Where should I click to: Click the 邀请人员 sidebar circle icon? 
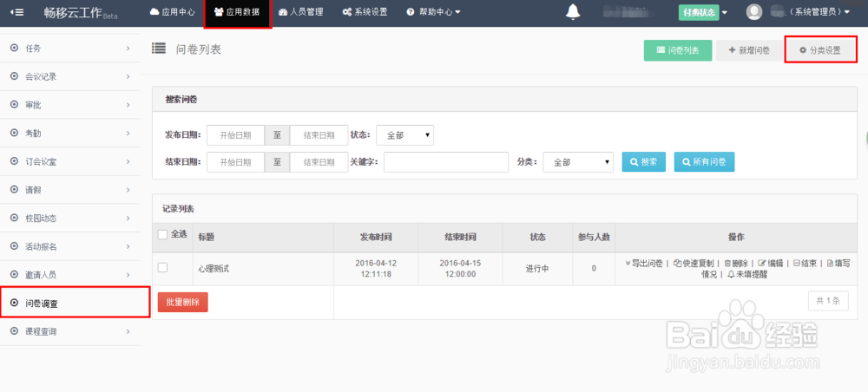(15, 275)
